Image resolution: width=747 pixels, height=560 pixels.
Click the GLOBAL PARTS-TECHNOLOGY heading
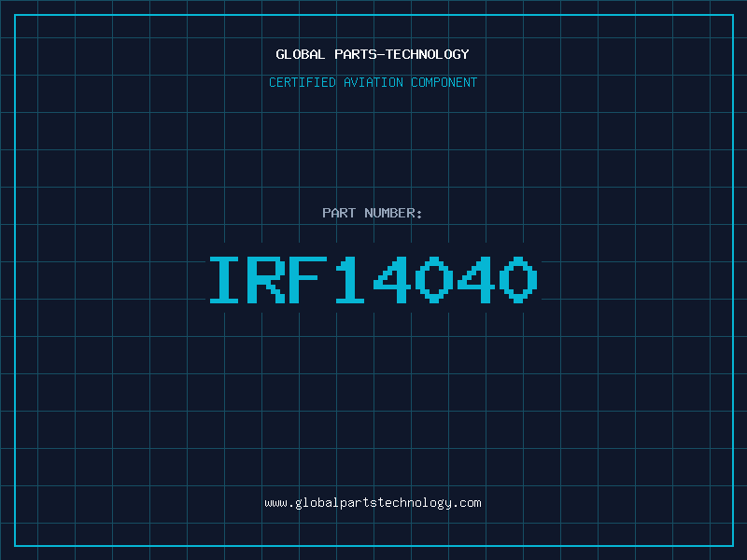(x=373, y=54)
